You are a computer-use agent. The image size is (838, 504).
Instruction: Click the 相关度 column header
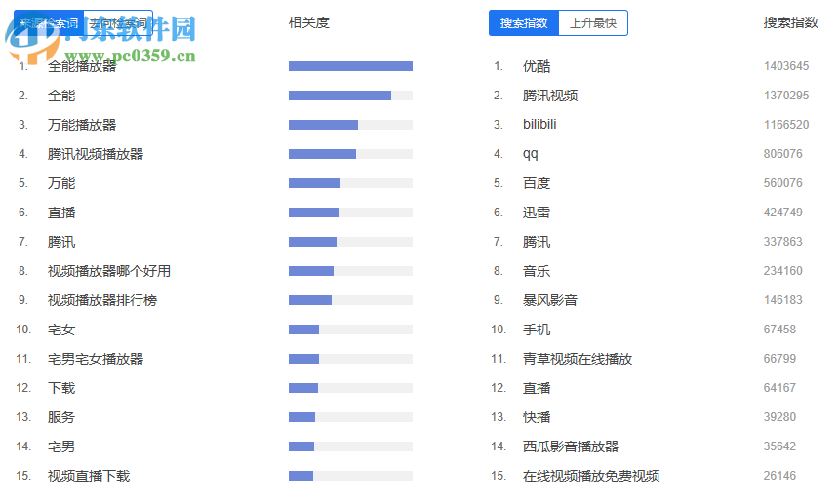[309, 22]
